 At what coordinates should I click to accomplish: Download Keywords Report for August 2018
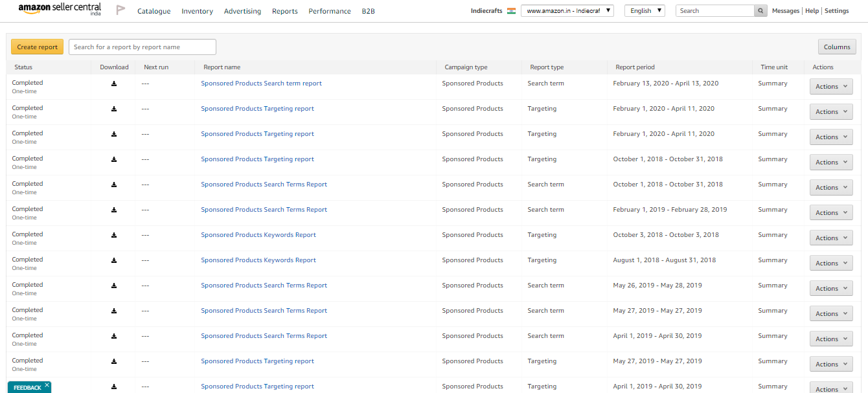click(114, 260)
